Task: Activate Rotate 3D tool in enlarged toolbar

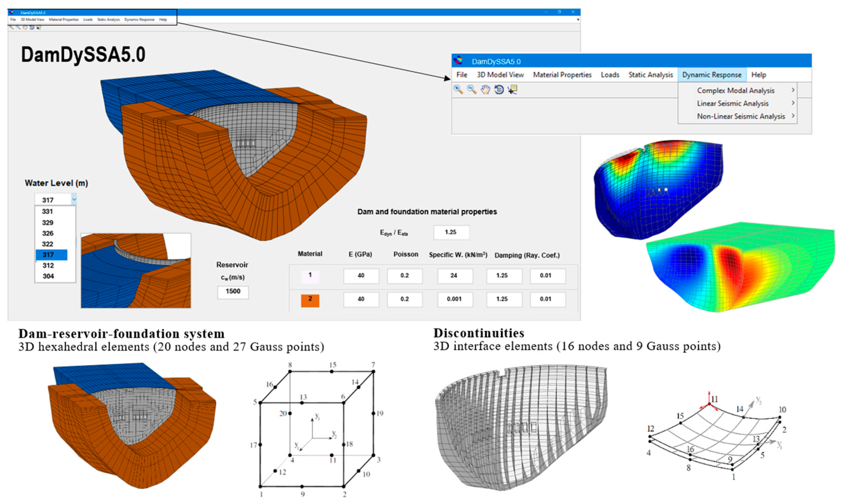Action: click(499, 90)
